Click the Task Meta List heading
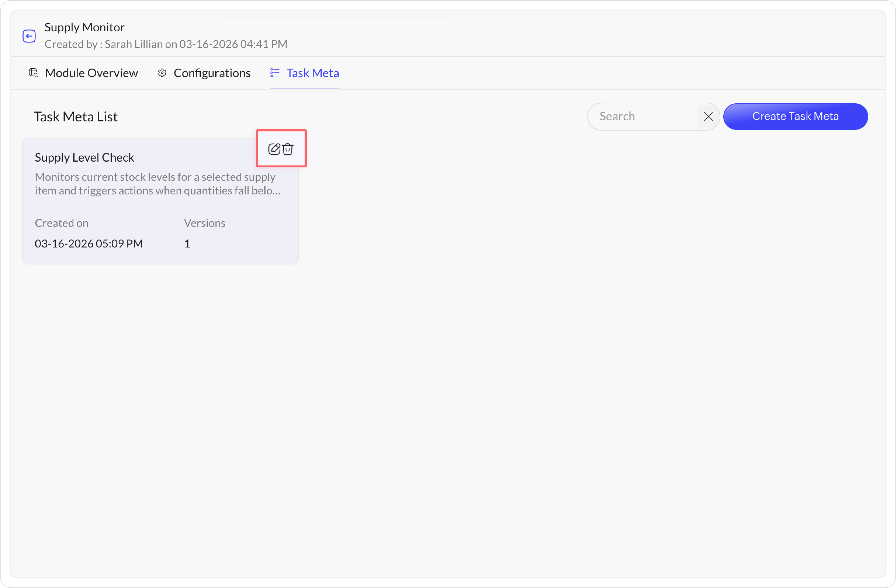This screenshot has height=588, width=896. pyautogui.click(x=76, y=117)
